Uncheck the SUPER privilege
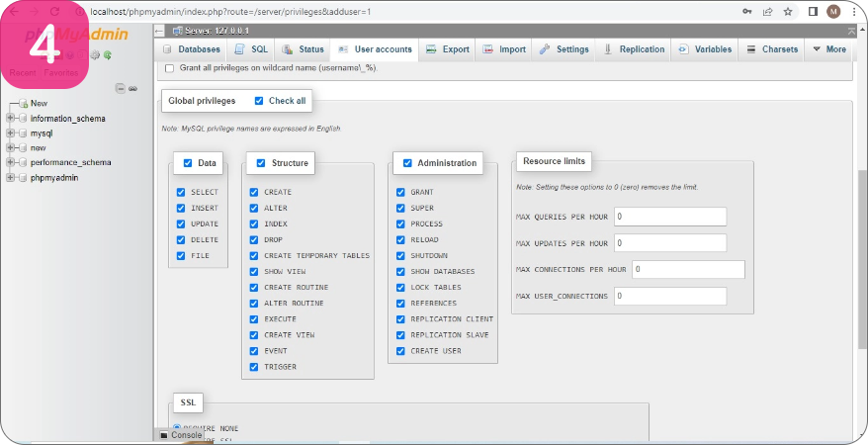 point(400,208)
